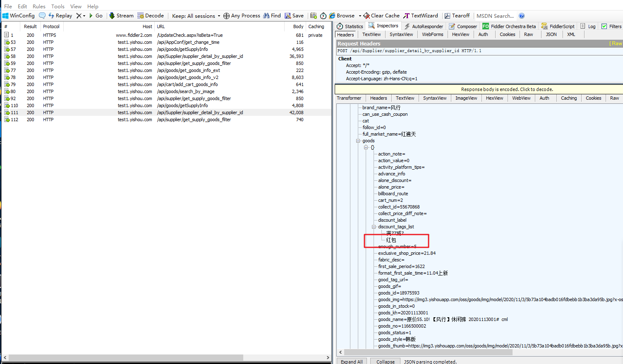This screenshot has width=623, height=364.
Task: Collapse the discount_tags_list node
Action: click(374, 227)
